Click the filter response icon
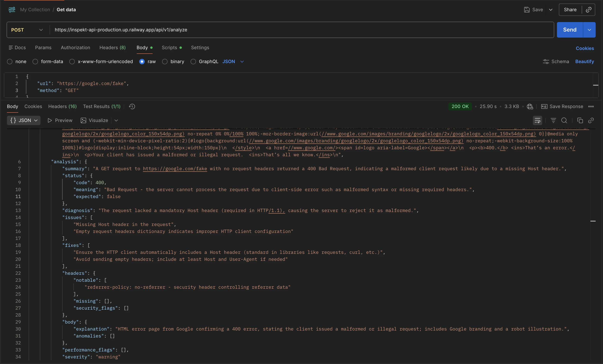The width and height of the screenshot is (603, 364). point(553,120)
